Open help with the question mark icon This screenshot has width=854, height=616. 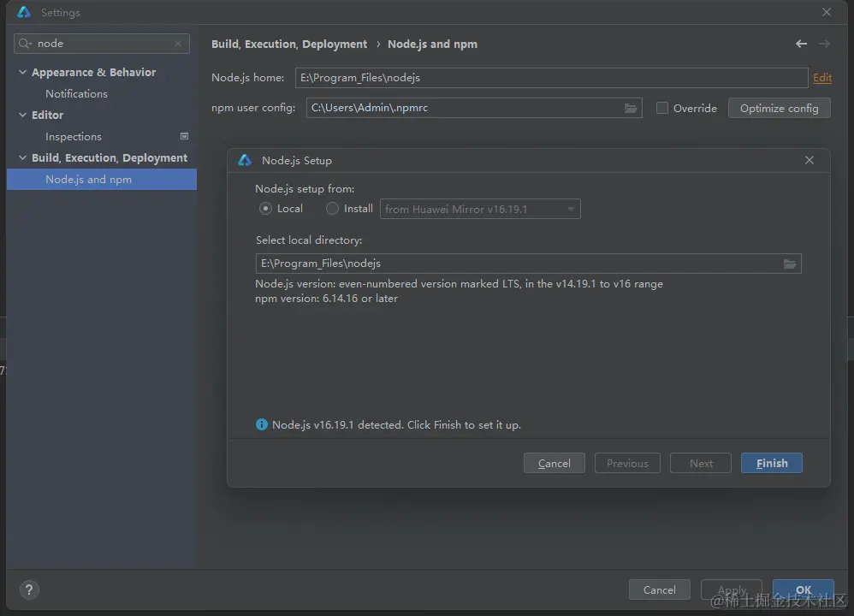tap(29, 589)
